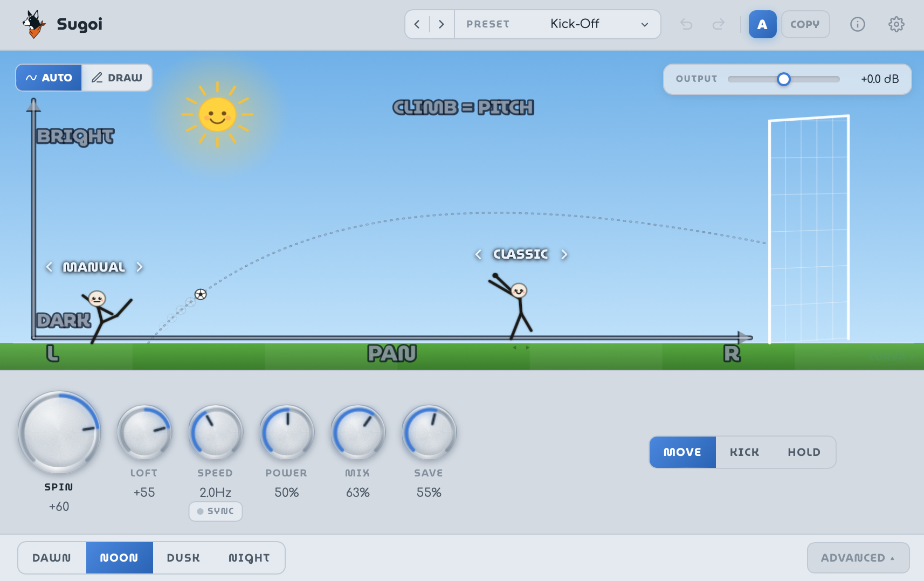Select the MOVE tab
Screen dimensions: 924x581
pos(682,452)
